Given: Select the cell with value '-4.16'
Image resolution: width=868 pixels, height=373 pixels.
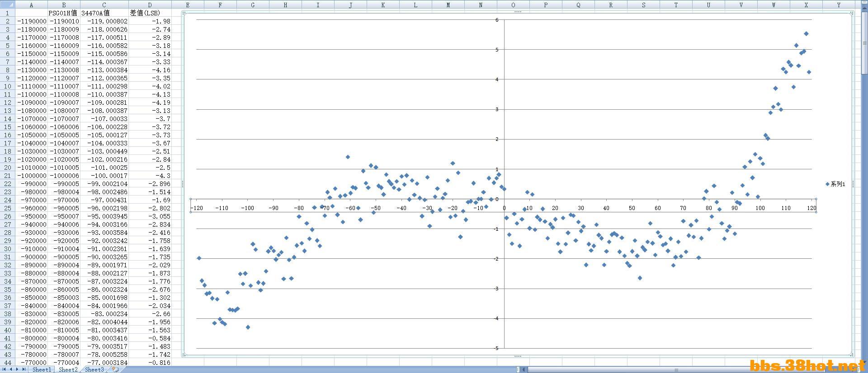Looking at the screenshot, I should (x=150, y=70).
